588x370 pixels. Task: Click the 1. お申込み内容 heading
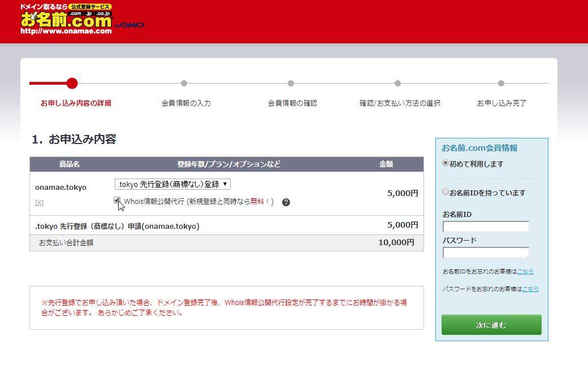pos(74,140)
